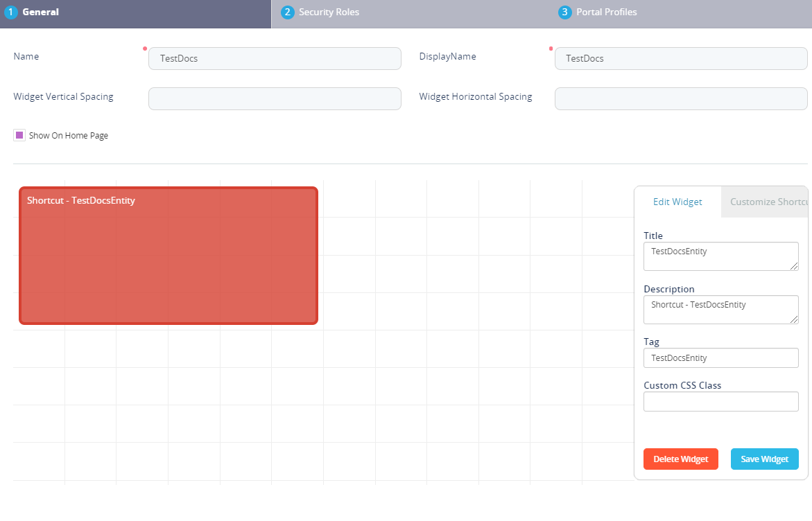The width and height of the screenshot is (812, 521).
Task: Focus the Widget Vertical Spacing field
Action: [x=275, y=99]
